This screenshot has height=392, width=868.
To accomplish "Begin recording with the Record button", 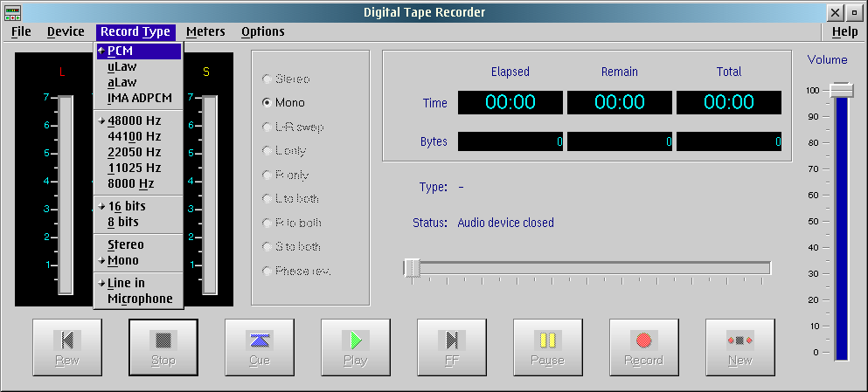I will tap(643, 347).
